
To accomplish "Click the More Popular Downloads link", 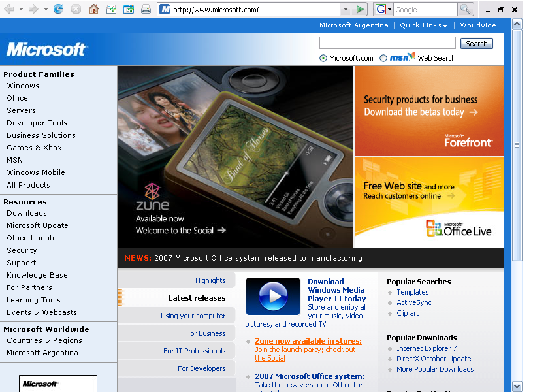I will 435,369.
